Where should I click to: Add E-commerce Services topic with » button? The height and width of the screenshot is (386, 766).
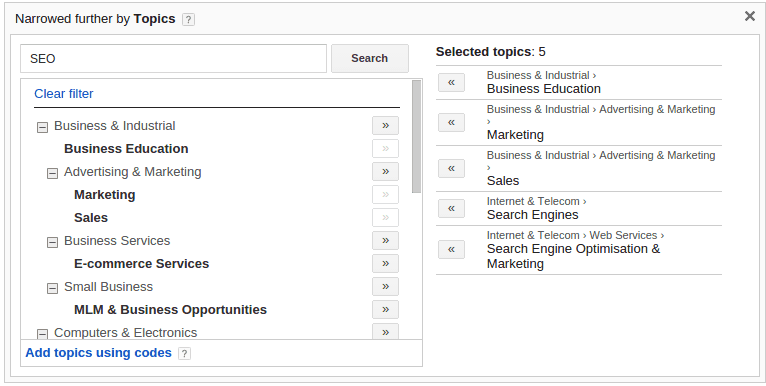click(x=385, y=263)
